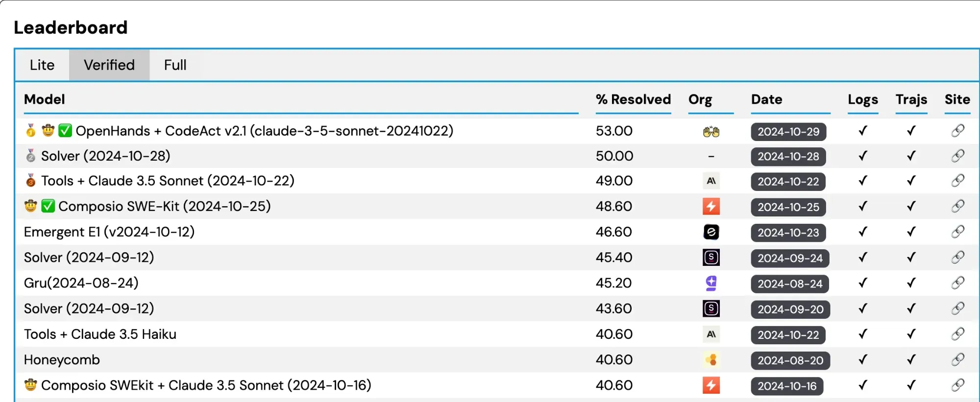Open site link for Tools + Claude 3.5 Sonnet

click(957, 181)
